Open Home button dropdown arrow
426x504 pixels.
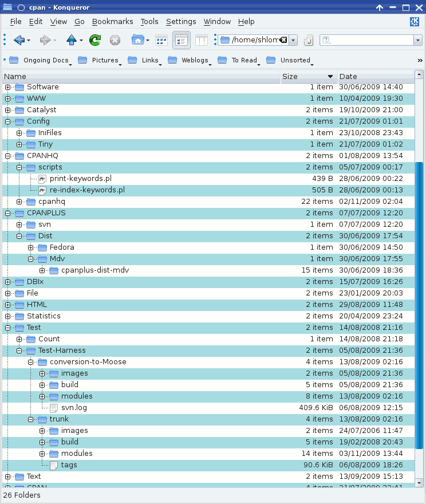(148, 41)
